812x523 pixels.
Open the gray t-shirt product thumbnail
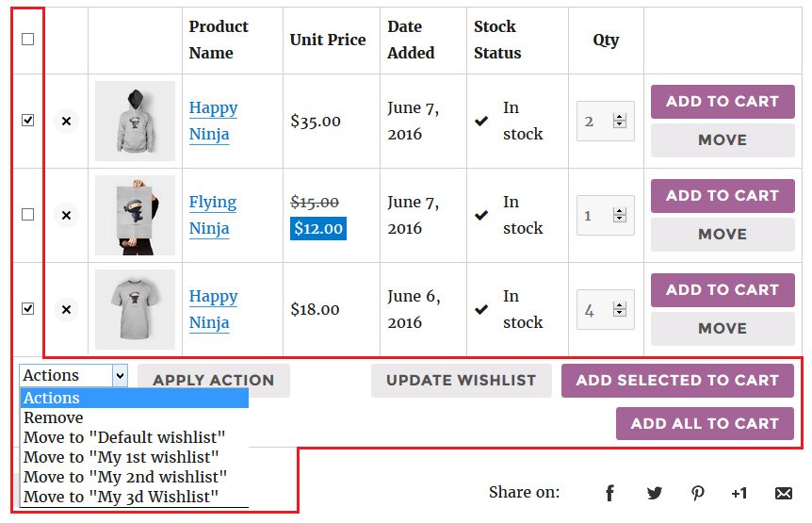coord(135,310)
